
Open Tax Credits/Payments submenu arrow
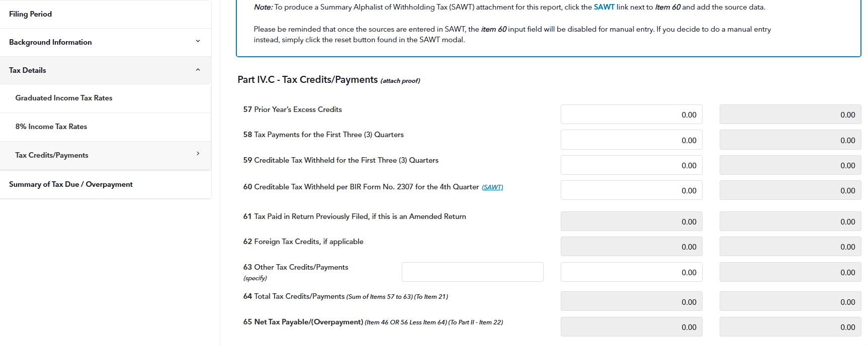198,154
